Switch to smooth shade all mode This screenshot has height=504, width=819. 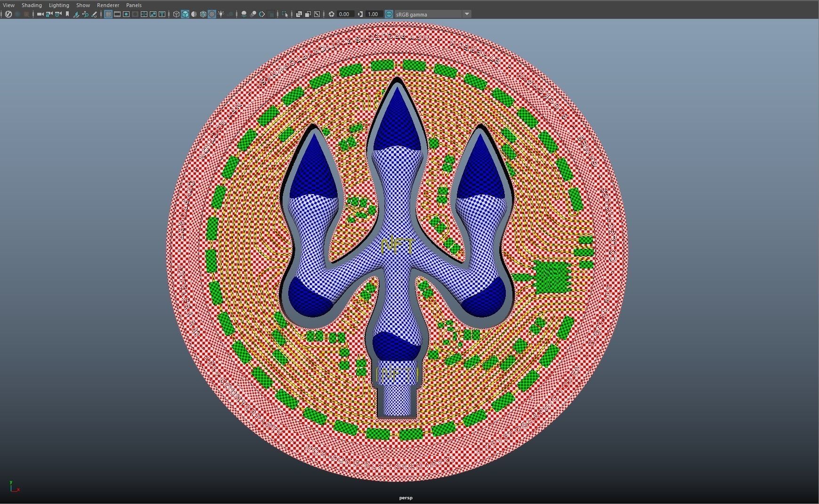(x=185, y=14)
